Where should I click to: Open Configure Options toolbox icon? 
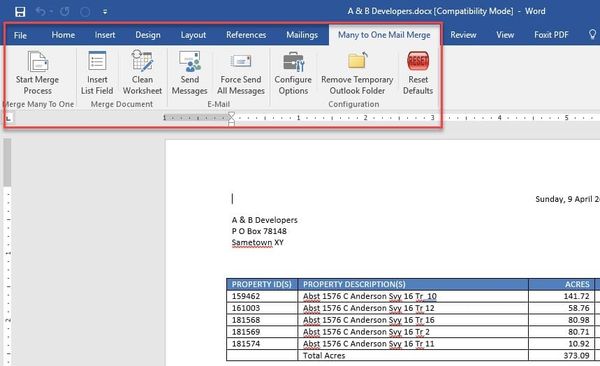(x=293, y=62)
